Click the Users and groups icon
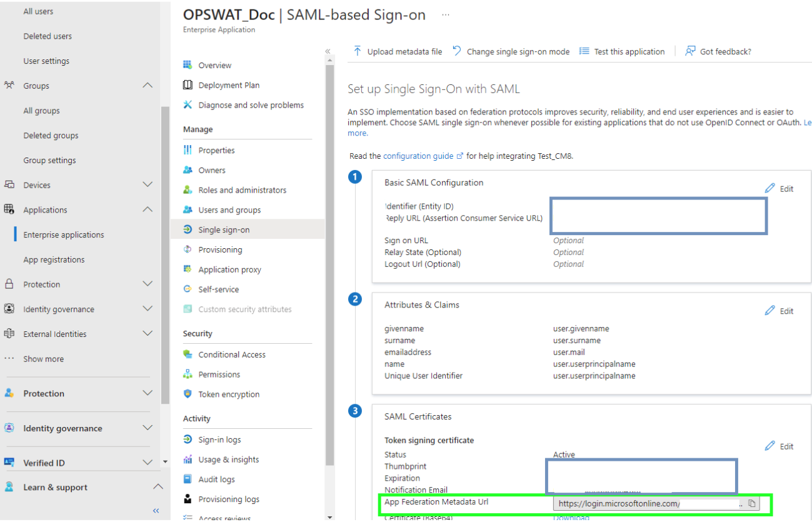Screen dimensions: 812x527 click(188, 210)
